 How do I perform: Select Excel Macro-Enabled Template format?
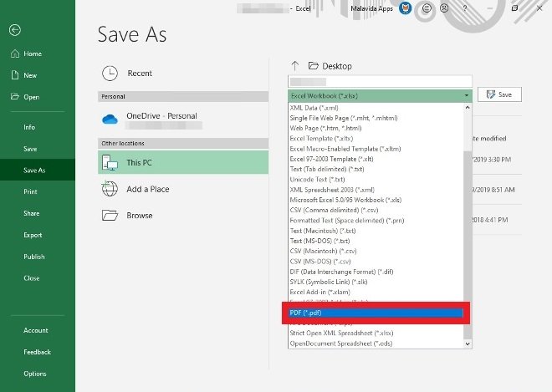click(x=376, y=149)
